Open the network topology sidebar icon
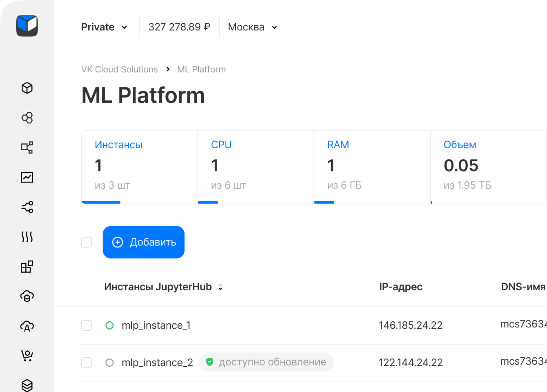 point(27,147)
